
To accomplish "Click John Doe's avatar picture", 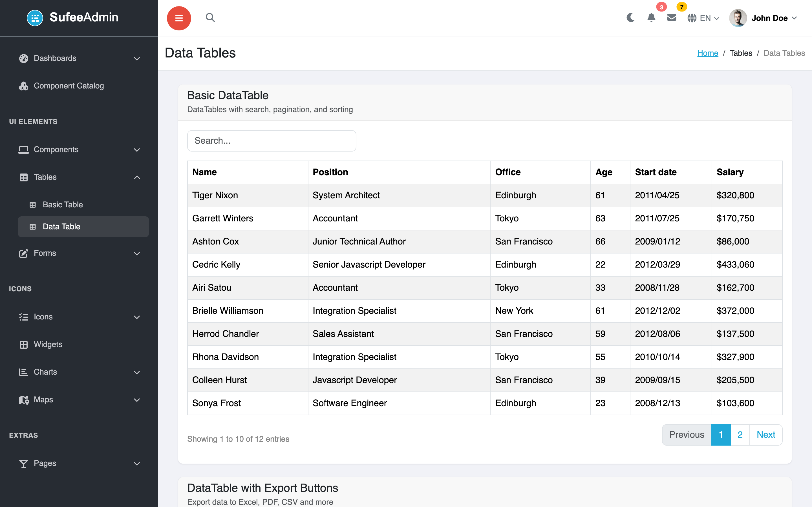I will (738, 18).
